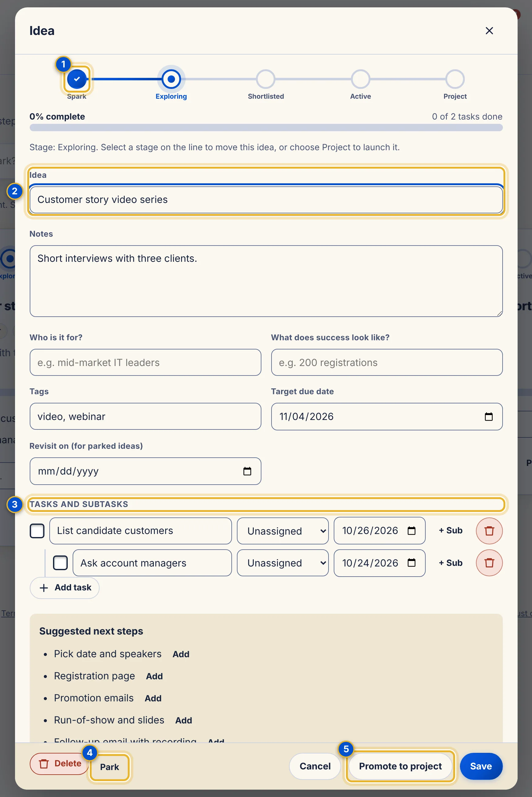This screenshot has height=797, width=532.
Task: Click the Revisit on date field
Action: point(145,471)
